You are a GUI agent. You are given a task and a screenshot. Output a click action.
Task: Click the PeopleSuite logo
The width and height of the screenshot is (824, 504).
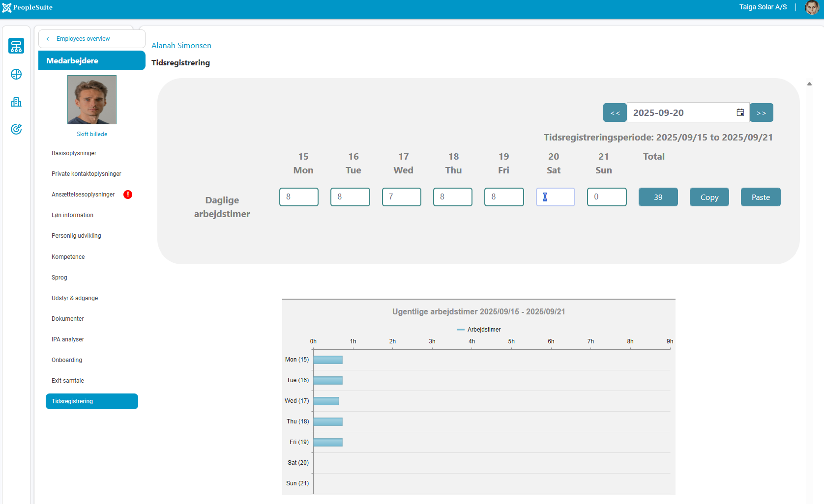28,7
